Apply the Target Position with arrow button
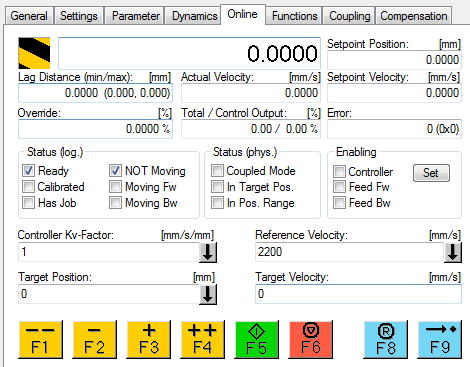This screenshot has width=470, height=367. 208,294
